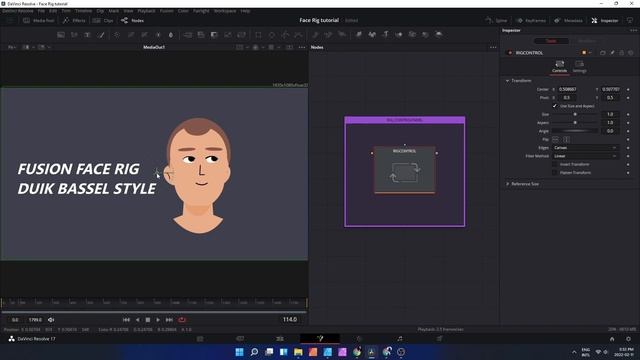Switch to Inspector Tools tab
640x360 pixels.
(551, 41)
